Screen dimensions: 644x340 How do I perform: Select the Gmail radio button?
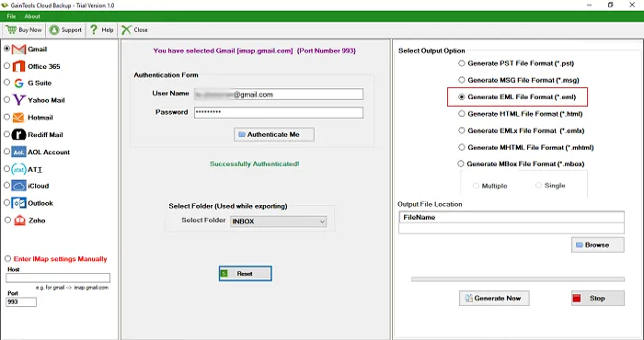[x=7, y=49]
